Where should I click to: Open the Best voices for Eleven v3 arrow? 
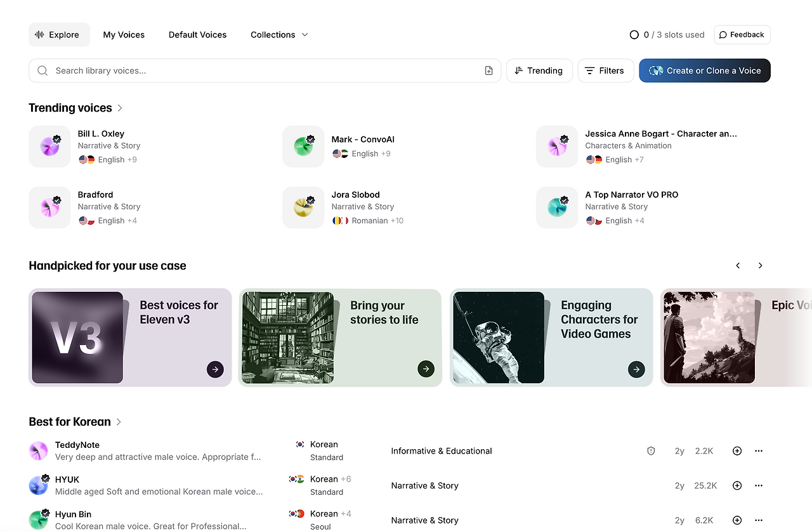(x=215, y=369)
